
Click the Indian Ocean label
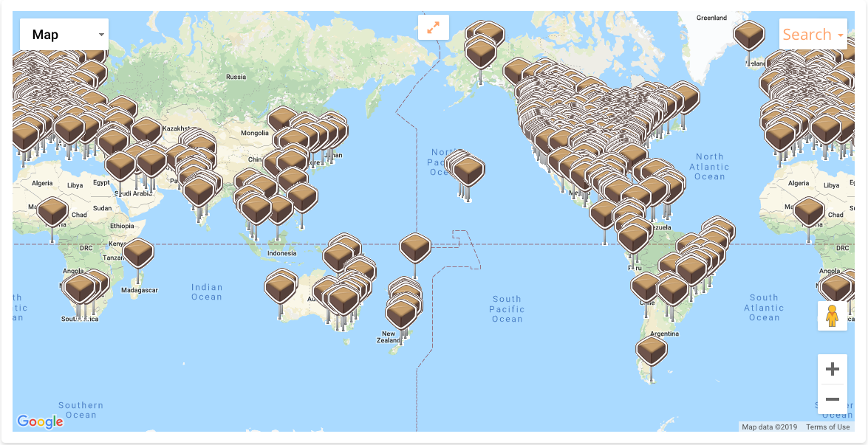(x=207, y=292)
